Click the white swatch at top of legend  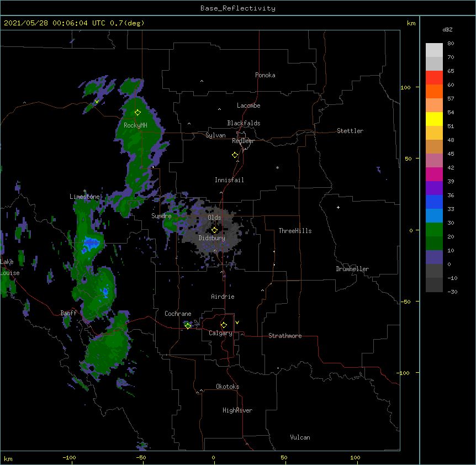click(x=434, y=50)
